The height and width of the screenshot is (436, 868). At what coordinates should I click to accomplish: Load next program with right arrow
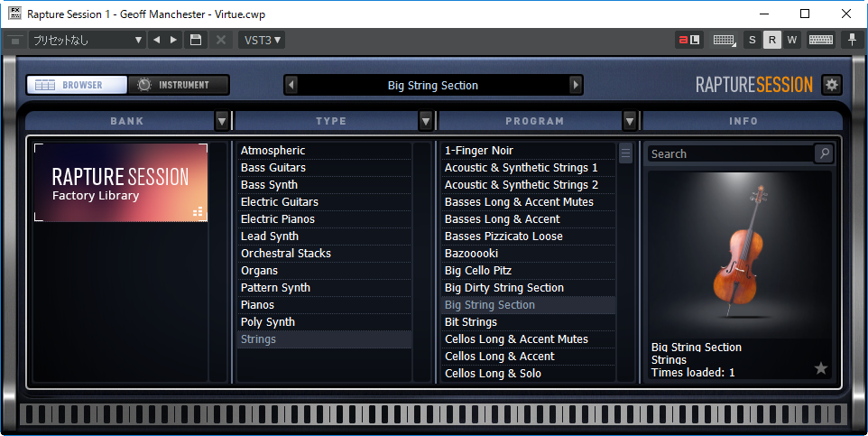(x=576, y=86)
